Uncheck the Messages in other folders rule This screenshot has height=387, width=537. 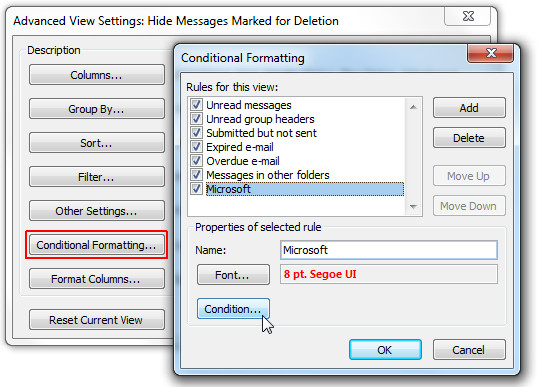tap(196, 175)
